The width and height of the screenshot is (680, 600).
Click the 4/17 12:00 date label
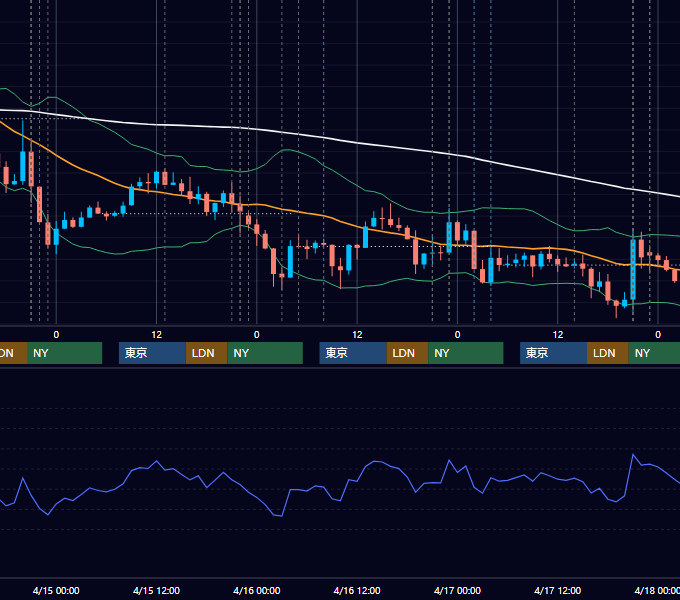pos(557,590)
